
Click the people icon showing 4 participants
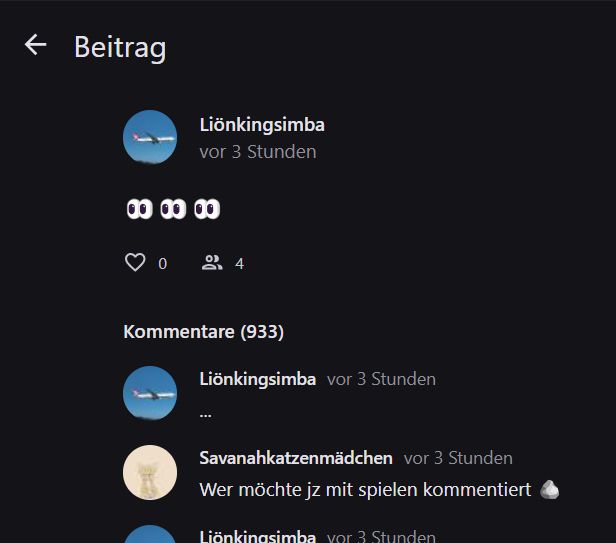click(x=212, y=263)
